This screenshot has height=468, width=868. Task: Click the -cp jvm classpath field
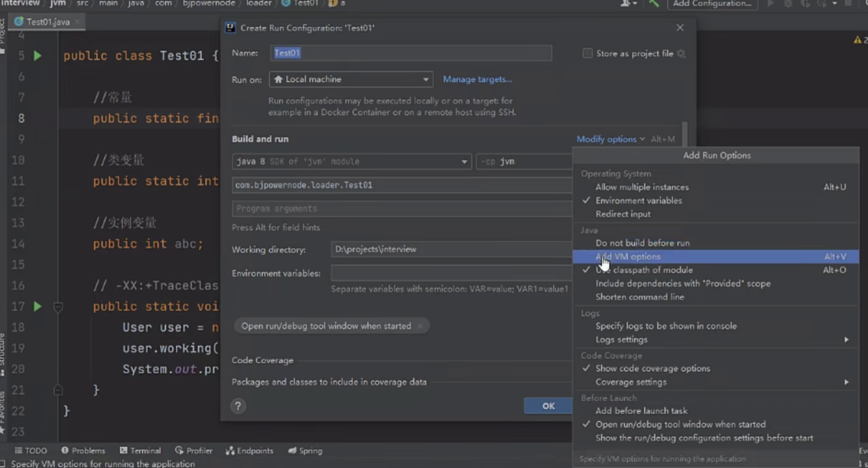(x=524, y=161)
